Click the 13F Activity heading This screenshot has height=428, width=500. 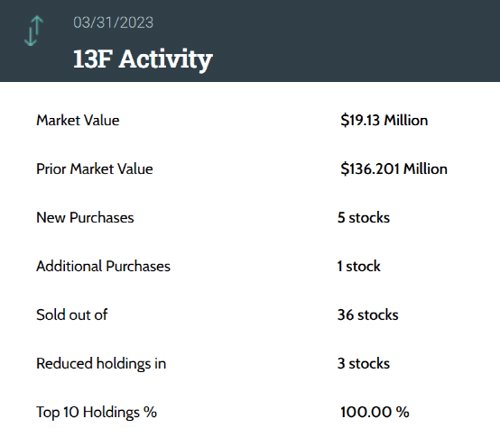[x=143, y=60]
